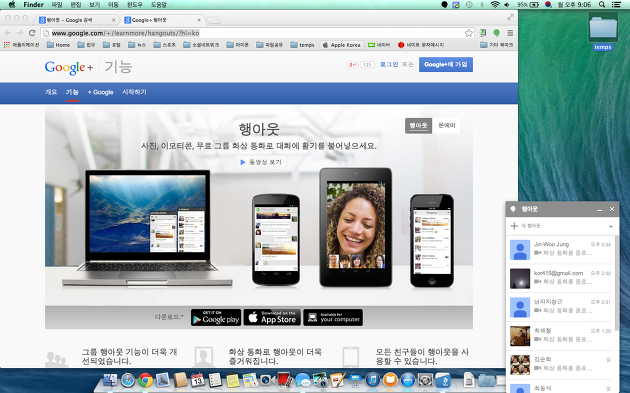Expand the temps bookmarks folder
The height and width of the screenshot is (393, 630).
[x=303, y=45]
